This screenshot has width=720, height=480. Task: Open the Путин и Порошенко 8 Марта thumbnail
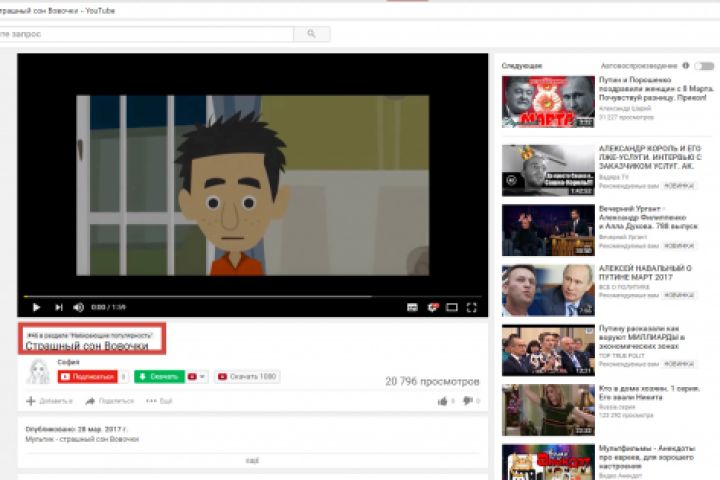tap(548, 102)
